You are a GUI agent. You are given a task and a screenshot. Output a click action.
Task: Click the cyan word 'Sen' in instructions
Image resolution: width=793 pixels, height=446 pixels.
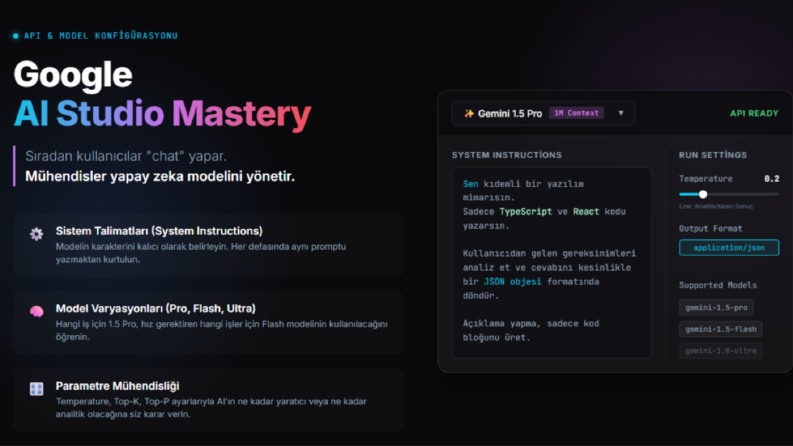point(470,184)
